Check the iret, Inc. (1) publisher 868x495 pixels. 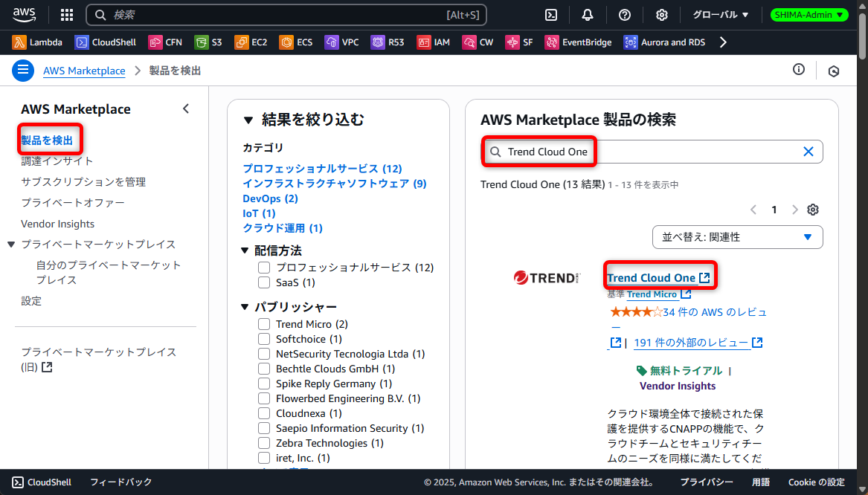tap(264, 459)
